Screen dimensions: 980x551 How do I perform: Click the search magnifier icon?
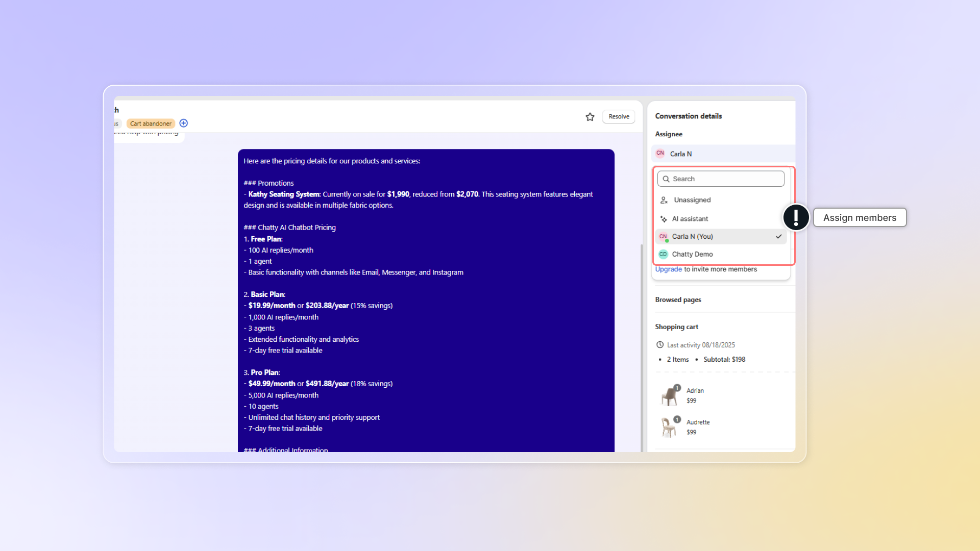tap(666, 179)
